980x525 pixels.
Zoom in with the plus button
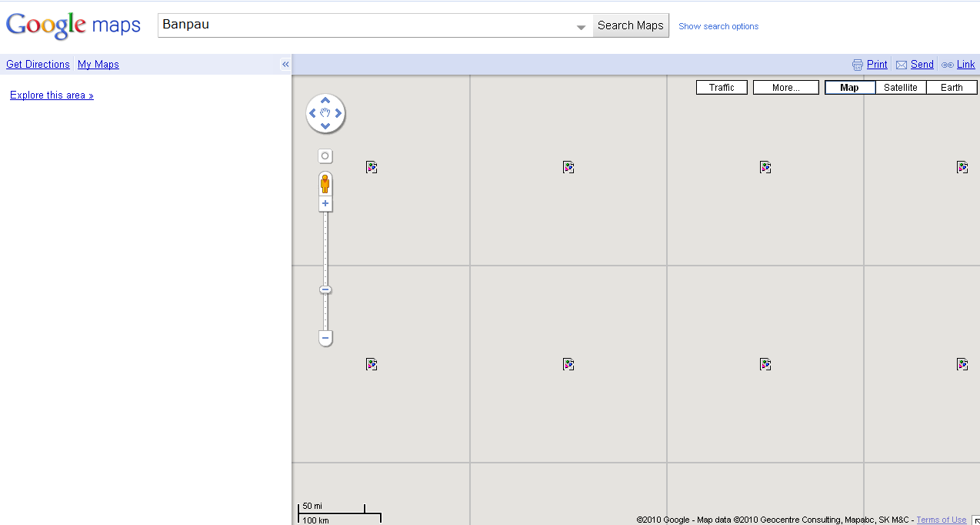(325, 204)
